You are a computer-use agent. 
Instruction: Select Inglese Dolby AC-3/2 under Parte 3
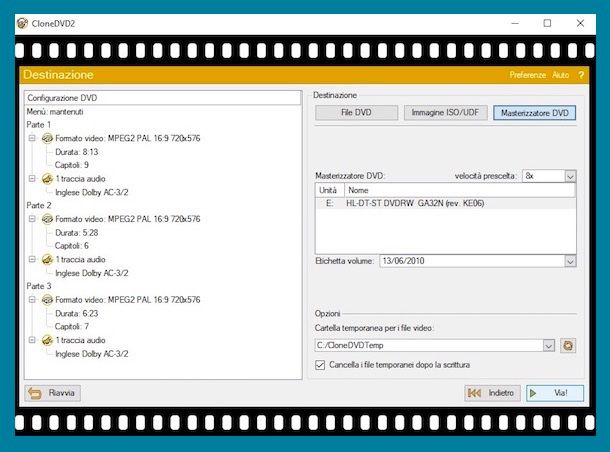pos(91,354)
